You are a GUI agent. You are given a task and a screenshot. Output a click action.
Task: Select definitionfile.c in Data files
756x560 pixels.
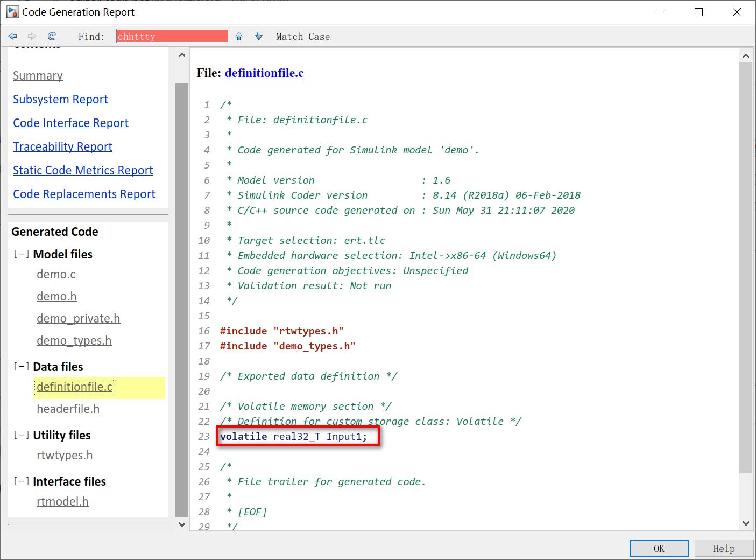75,387
